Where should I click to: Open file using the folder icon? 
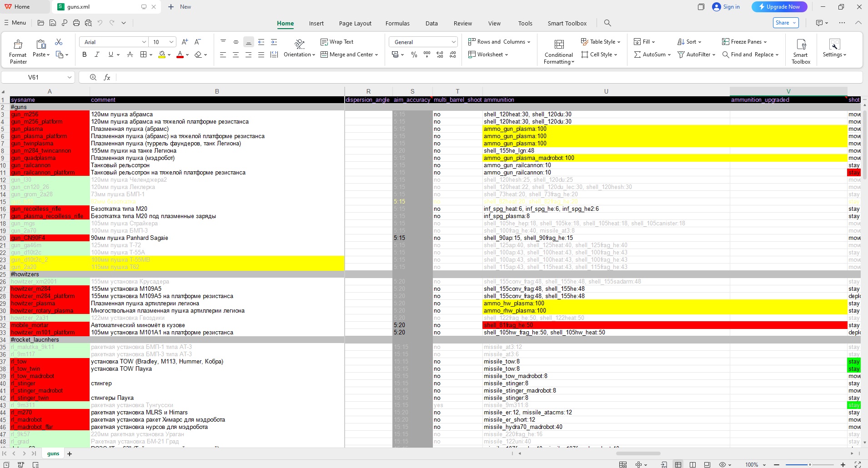pos(41,23)
